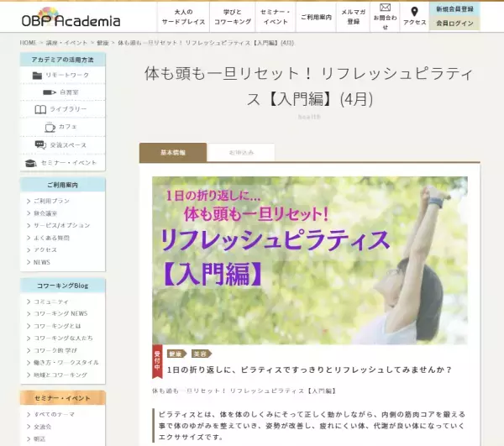Open すべてのテーマ under セミナー・イベント
The height and width of the screenshot is (446, 504).
click(x=55, y=415)
